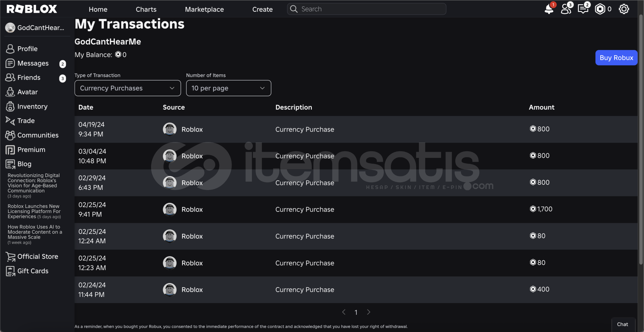Click inside the Search field
The width and height of the screenshot is (644, 332).
coord(367,9)
